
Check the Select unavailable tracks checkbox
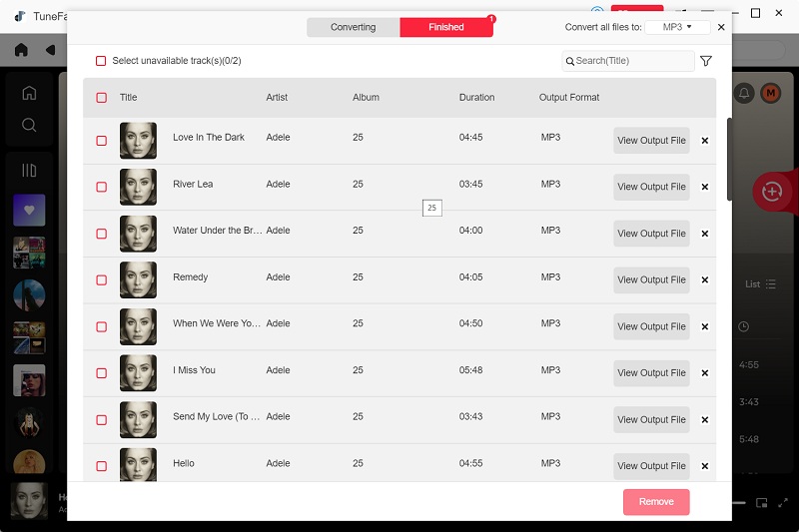pos(101,61)
